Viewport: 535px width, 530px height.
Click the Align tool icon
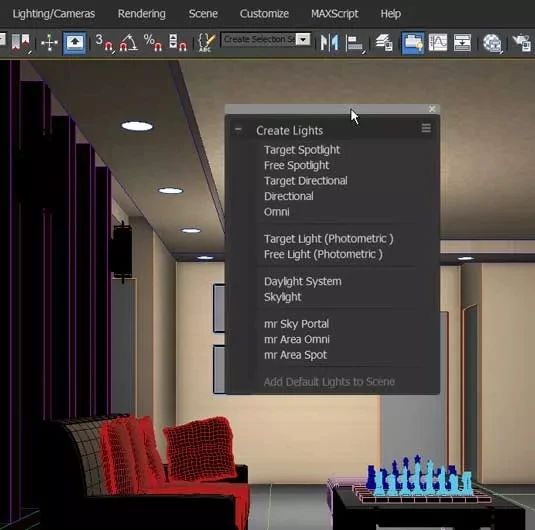(x=355, y=44)
